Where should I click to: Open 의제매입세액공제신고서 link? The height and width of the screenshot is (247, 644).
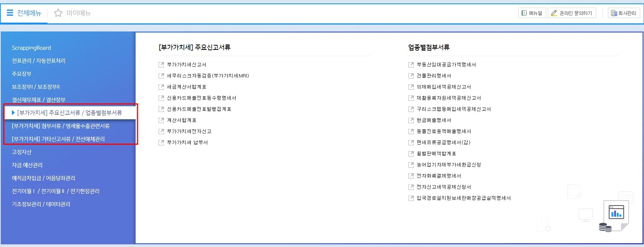click(x=444, y=87)
